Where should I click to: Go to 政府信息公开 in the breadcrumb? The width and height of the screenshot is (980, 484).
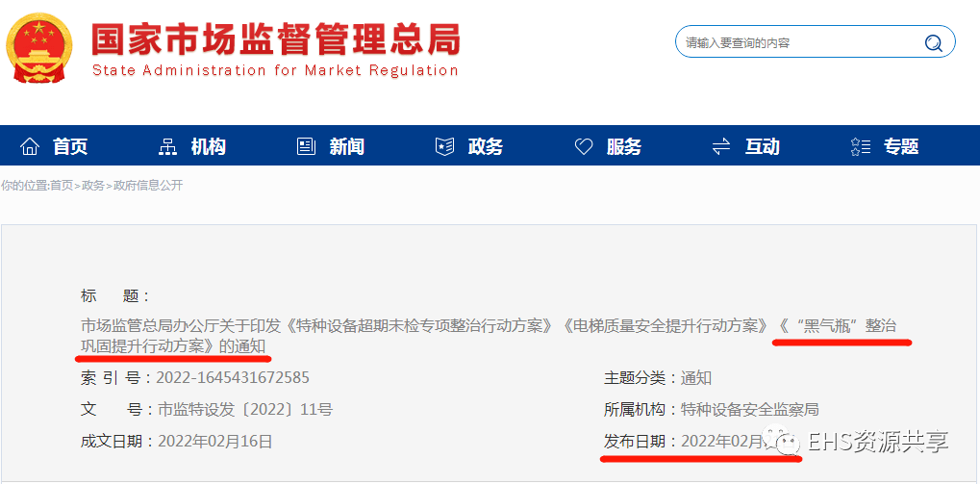click(148, 186)
